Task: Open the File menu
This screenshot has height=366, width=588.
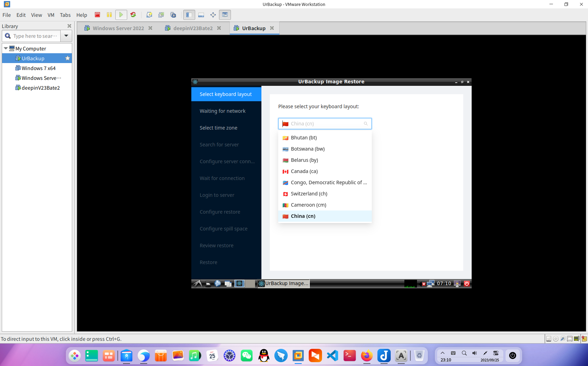Action: pyautogui.click(x=7, y=15)
